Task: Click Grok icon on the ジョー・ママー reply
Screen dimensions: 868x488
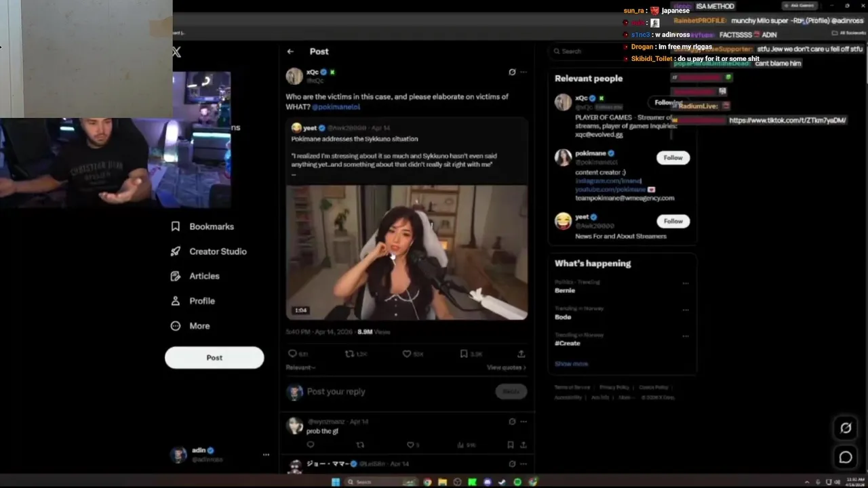Action: (x=512, y=464)
